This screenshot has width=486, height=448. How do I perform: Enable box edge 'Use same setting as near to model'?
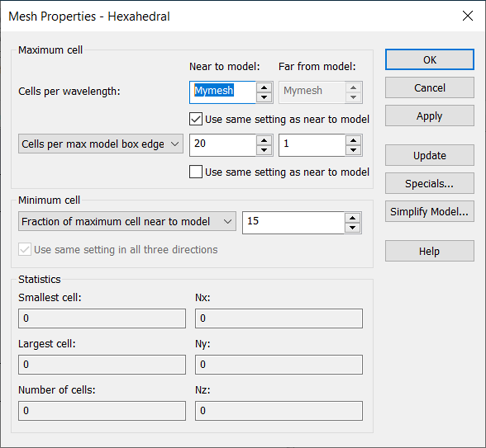tap(196, 172)
